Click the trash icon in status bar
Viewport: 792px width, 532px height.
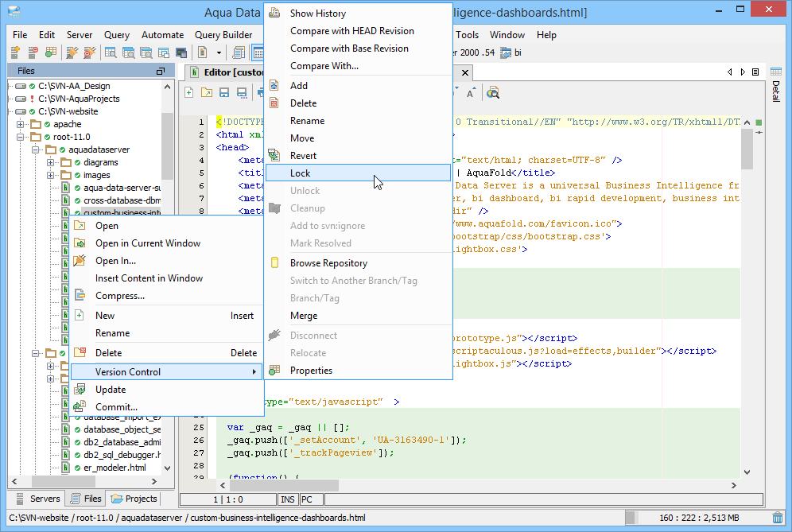coord(778,518)
